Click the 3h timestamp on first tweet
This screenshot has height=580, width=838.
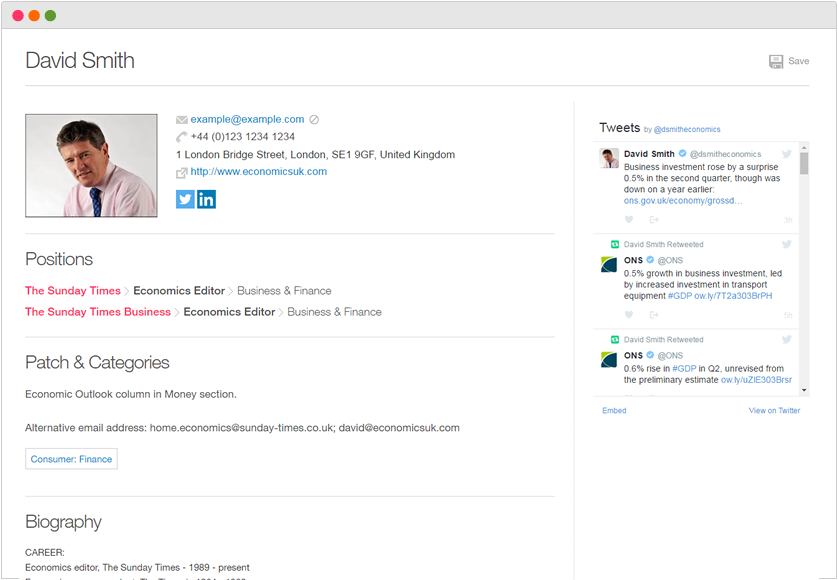788,220
